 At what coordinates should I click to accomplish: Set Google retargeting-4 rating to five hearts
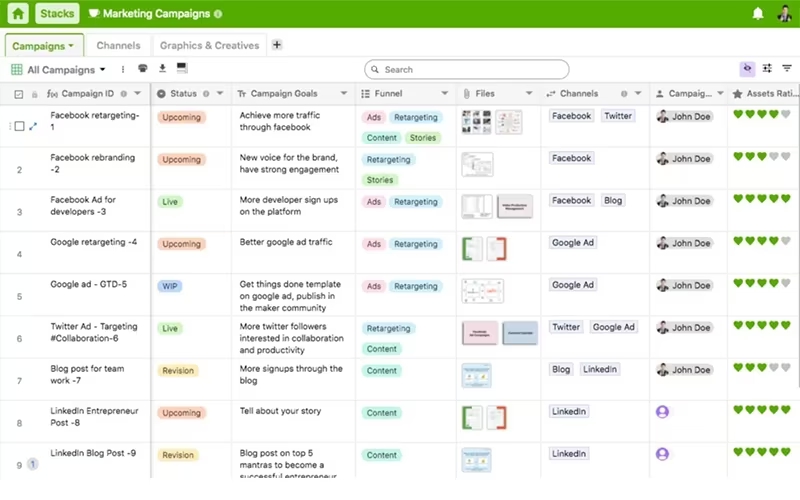[786, 241]
